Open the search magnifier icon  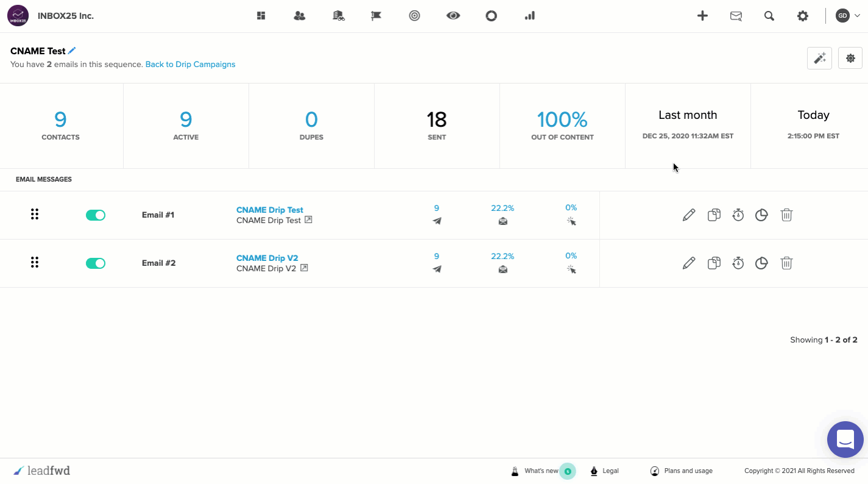point(769,16)
